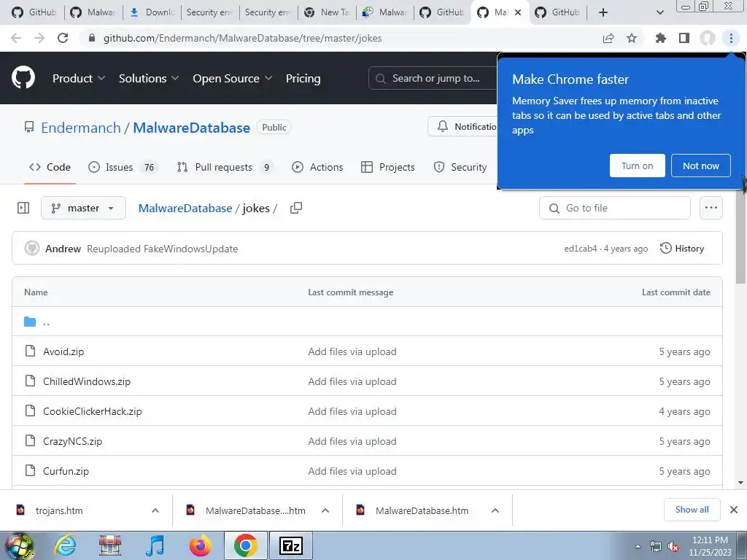This screenshot has height=560, width=747.
Task: Click the parent directory folder icon
Action: (x=30, y=322)
